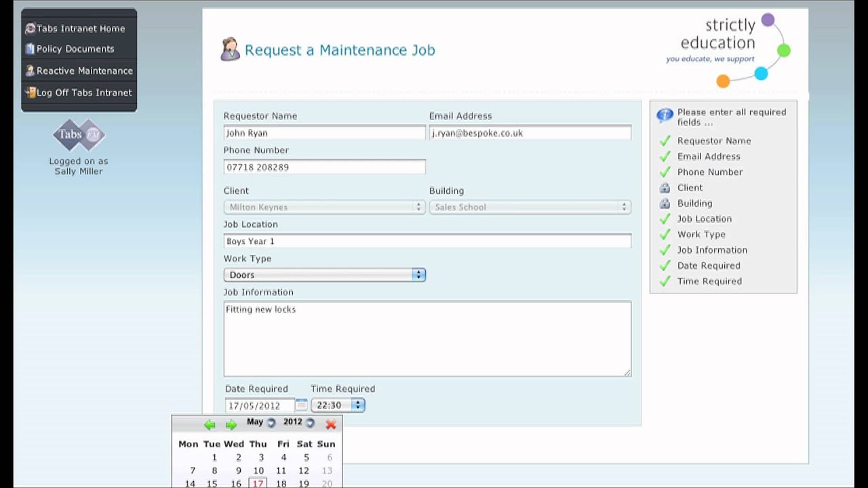Click the green check beside Job Information

(665, 249)
